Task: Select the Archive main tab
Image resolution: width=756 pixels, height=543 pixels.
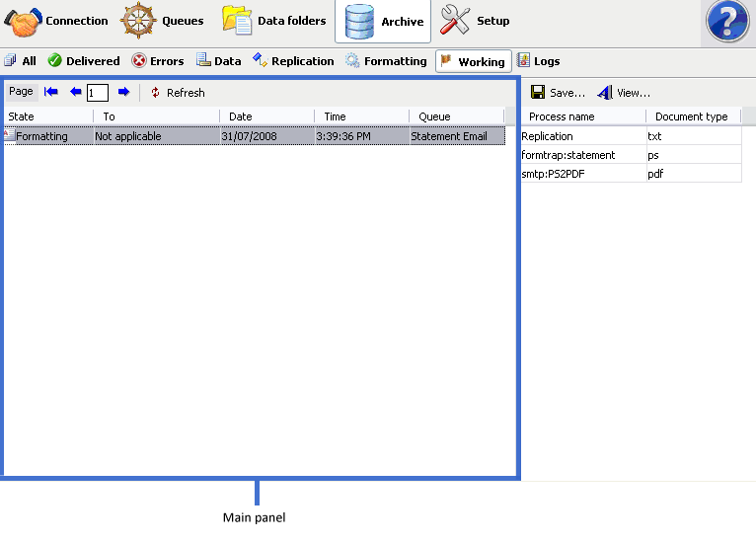Action: coord(383,22)
